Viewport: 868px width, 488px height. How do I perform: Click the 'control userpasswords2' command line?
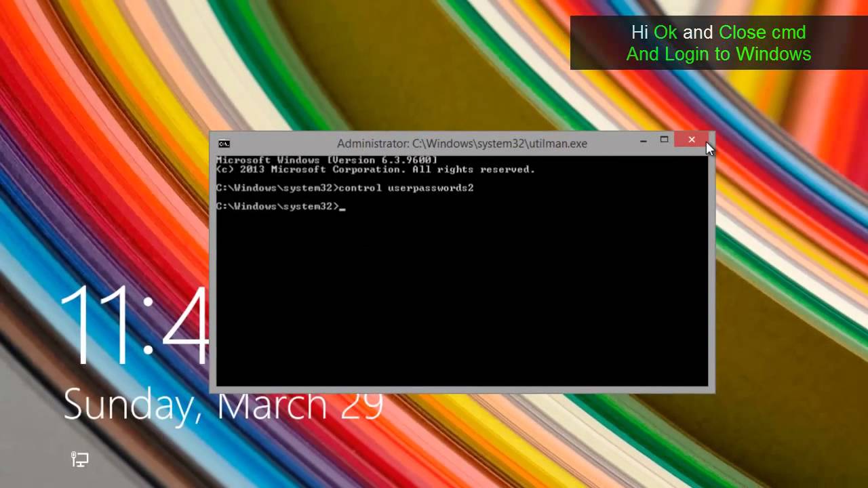(x=344, y=188)
